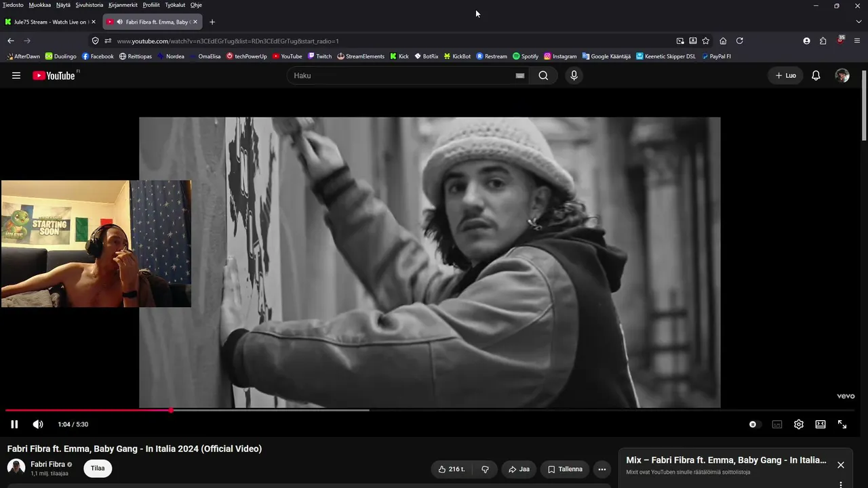The height and width of the screenshot is (488, 868).
Task: Open the Firefox account icon
Action: (x=806, y=41)
